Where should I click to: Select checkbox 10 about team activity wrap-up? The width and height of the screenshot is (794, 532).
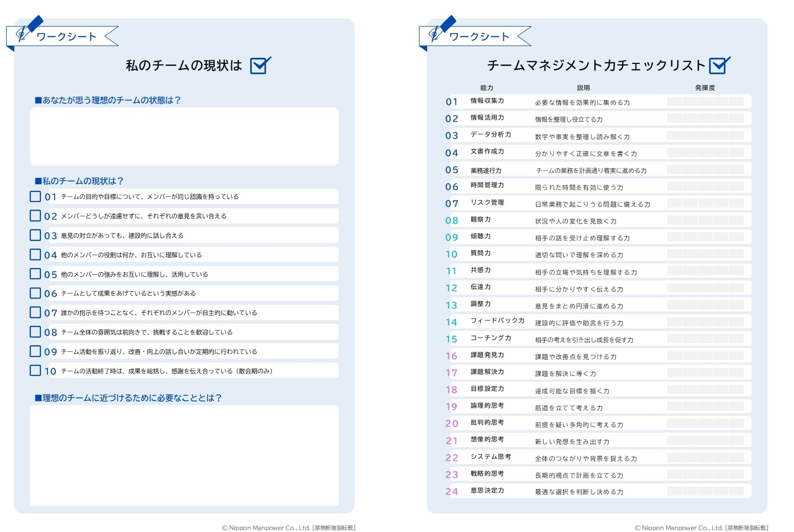pyautogui.click(x=35, y=370)
